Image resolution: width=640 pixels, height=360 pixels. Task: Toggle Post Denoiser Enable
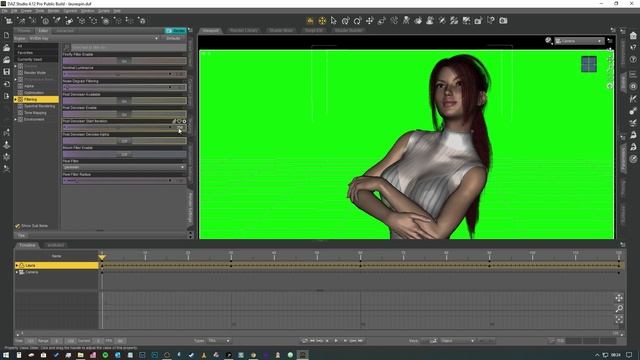(124, 114)
